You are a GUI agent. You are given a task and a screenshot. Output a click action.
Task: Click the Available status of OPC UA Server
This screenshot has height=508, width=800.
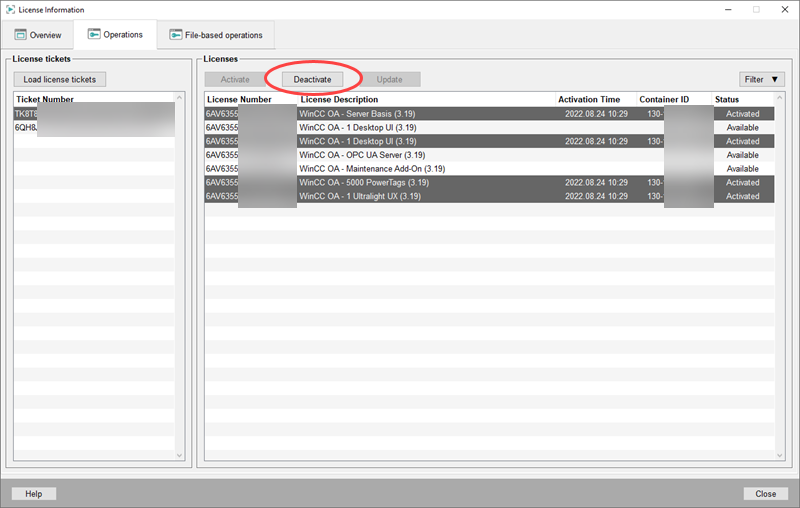[742, 155]
